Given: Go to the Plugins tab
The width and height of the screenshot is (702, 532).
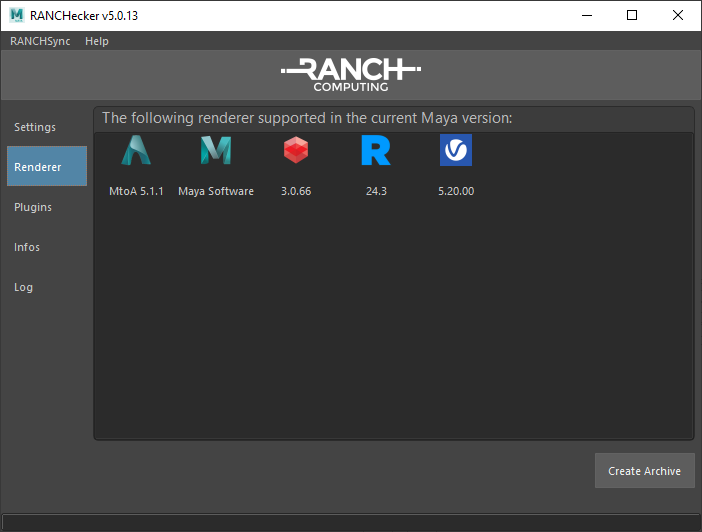Looking at the screenshot, I should tap(47, 207).
